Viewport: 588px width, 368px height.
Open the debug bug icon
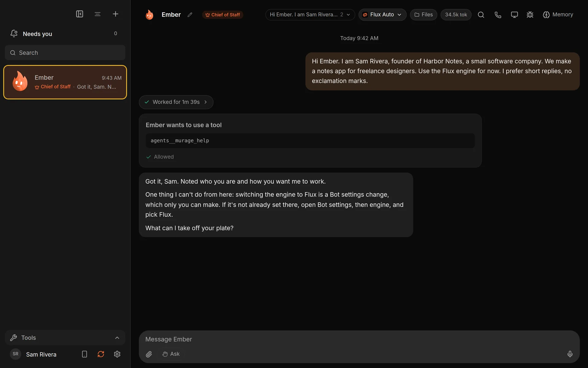530,15
